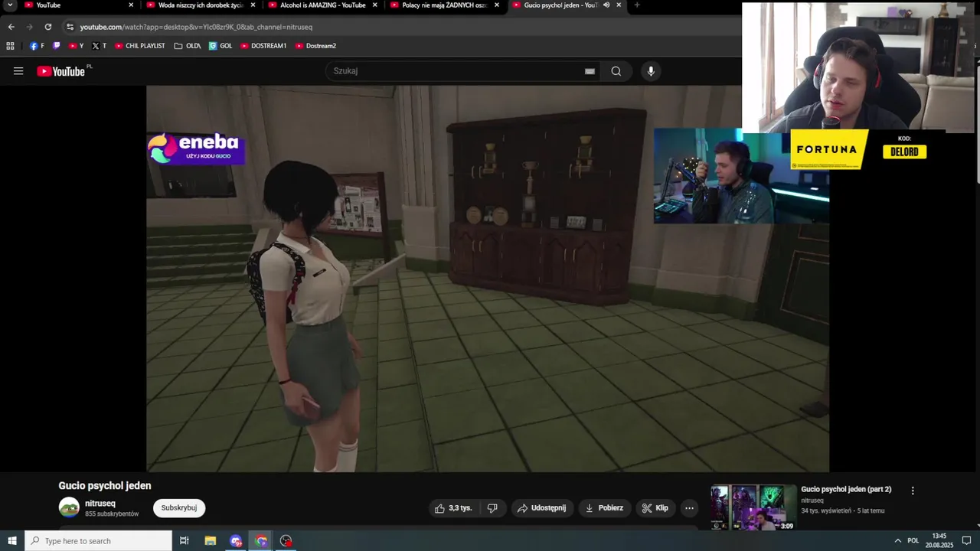Open the 13:45 clock and calendar
This screenshot has height=551, width=980.
click(939, 541)
